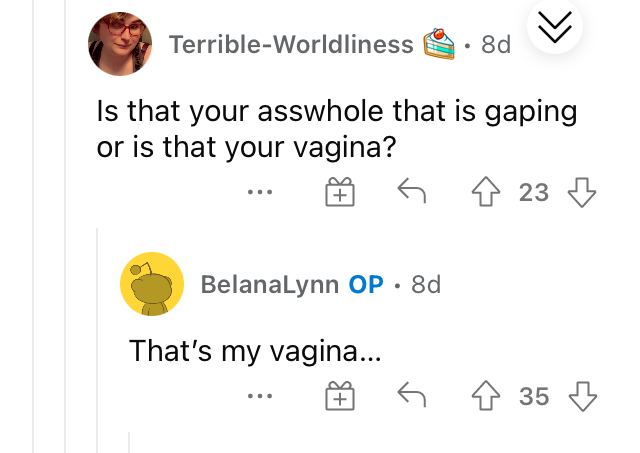Tap the cake day icon beside Terrible-Worldliness

439,44
